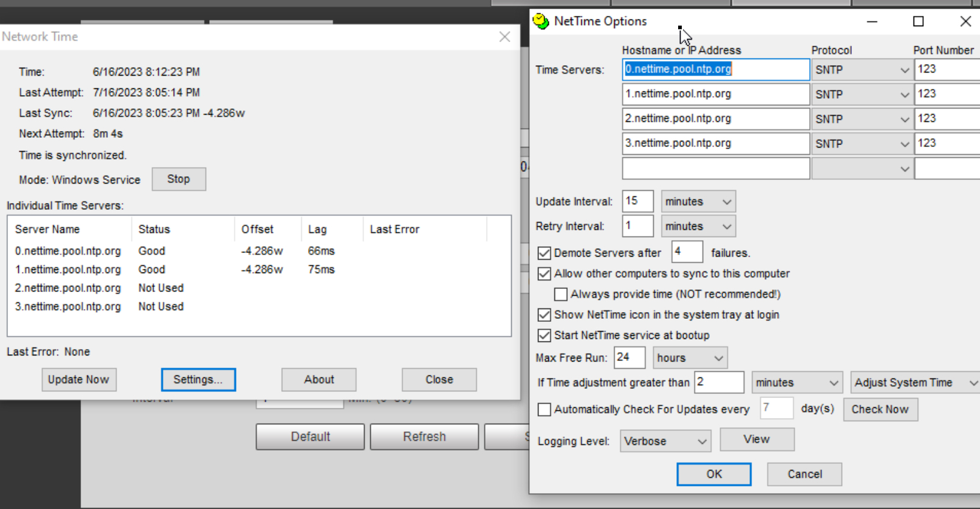Screen dimensions: 980x509
Task: Open Adjust System Time action dropdown
Action: pyautogui.click(x=915, y=383)
